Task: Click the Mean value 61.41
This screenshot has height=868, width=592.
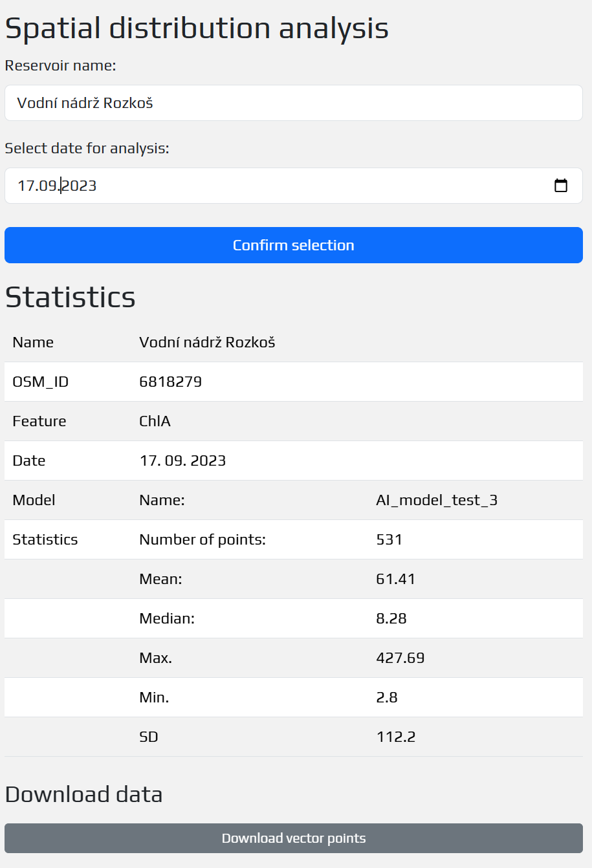Action: tap(395, 579)
